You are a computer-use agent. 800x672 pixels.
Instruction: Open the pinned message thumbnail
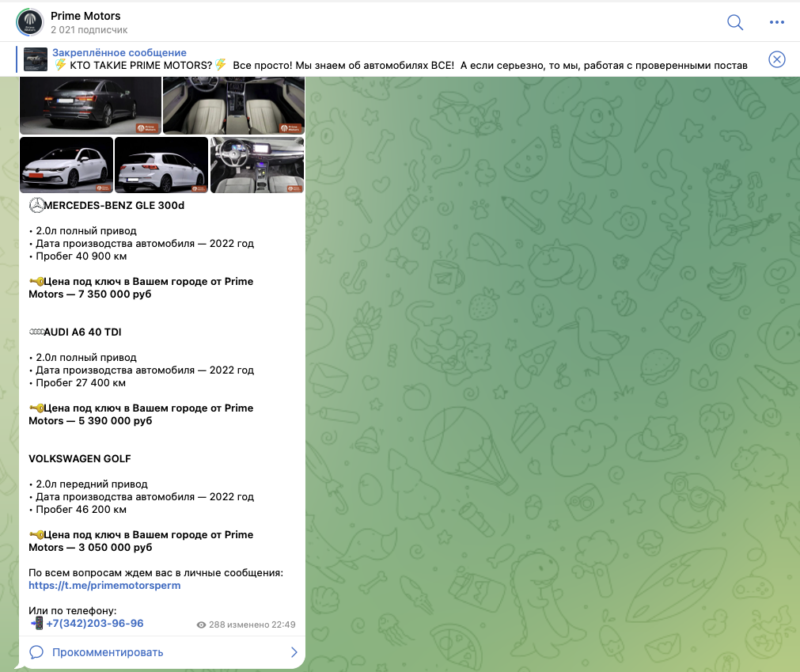pyautogui.click(x=35, y=59)
